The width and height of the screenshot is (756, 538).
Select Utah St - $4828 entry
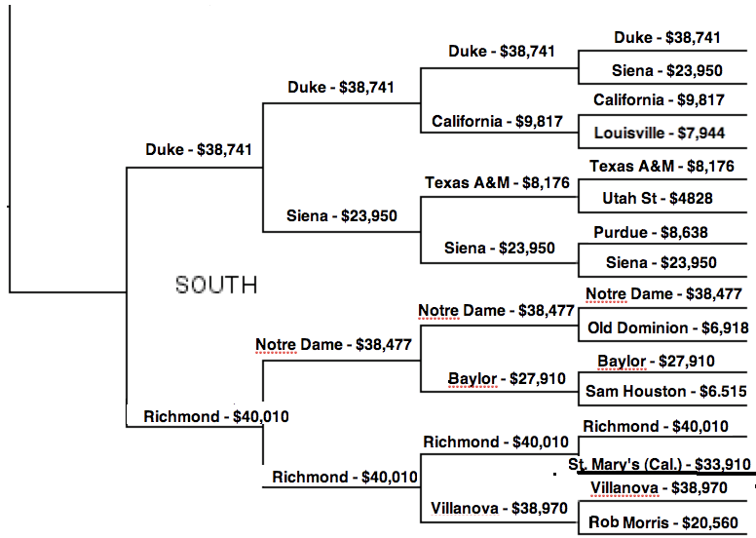pos(658,198)
